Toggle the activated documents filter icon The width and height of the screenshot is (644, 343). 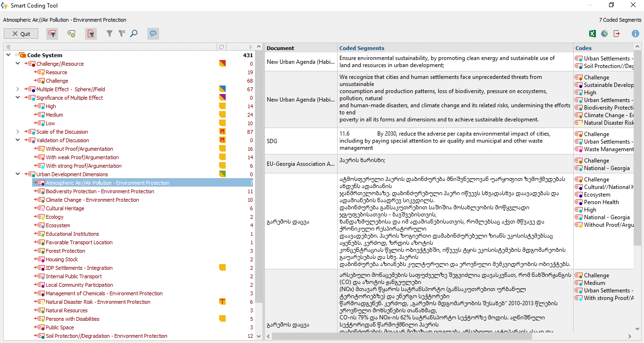(x=91, y=34)
